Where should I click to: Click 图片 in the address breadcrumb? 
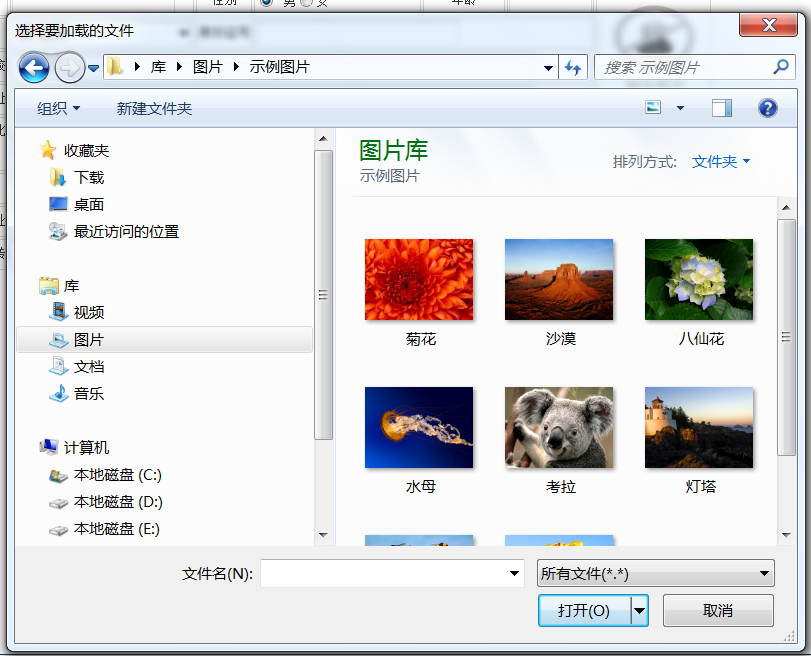[x=206, y=67]
